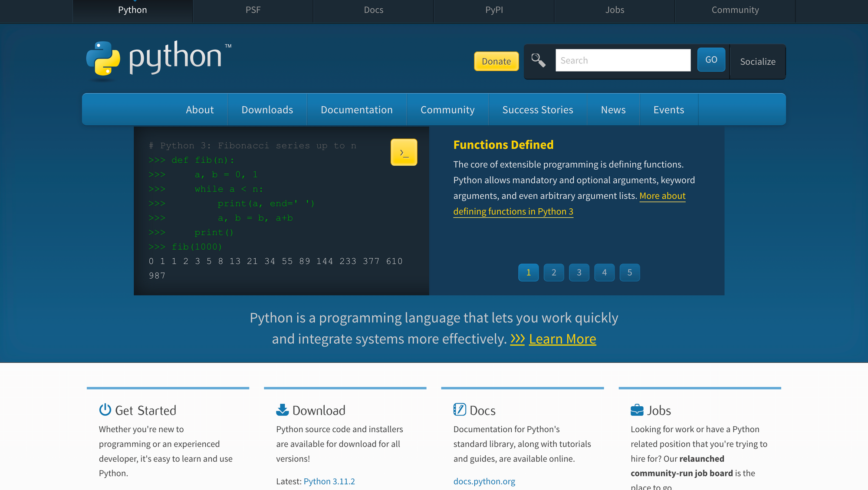
Task: Click the search magnifier icon
Action: pos(538,60)
